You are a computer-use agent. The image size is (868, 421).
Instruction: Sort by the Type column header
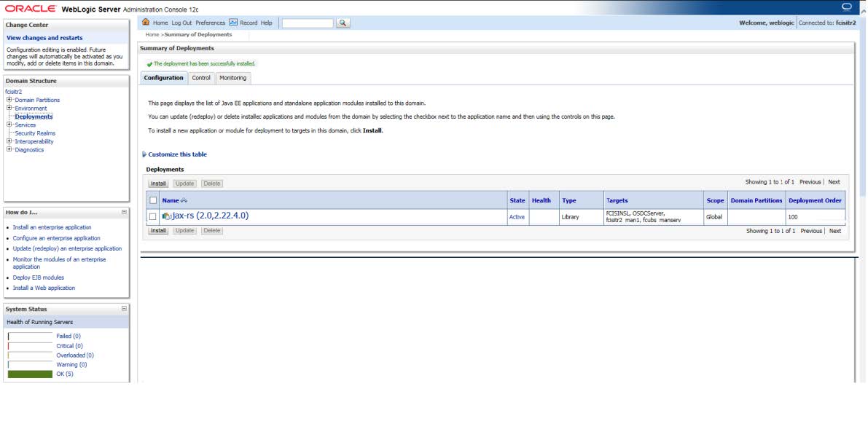[569, 200]
